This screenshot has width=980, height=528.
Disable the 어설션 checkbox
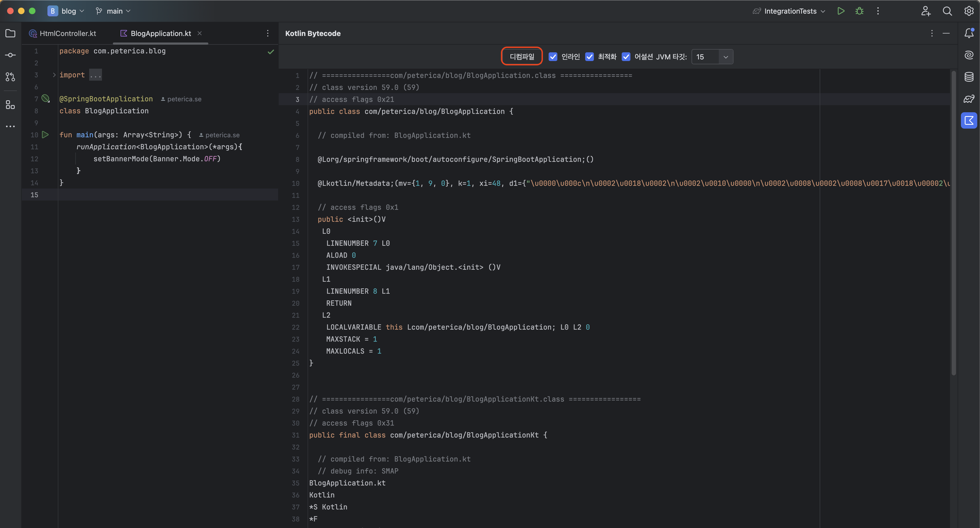coord(626,57)
